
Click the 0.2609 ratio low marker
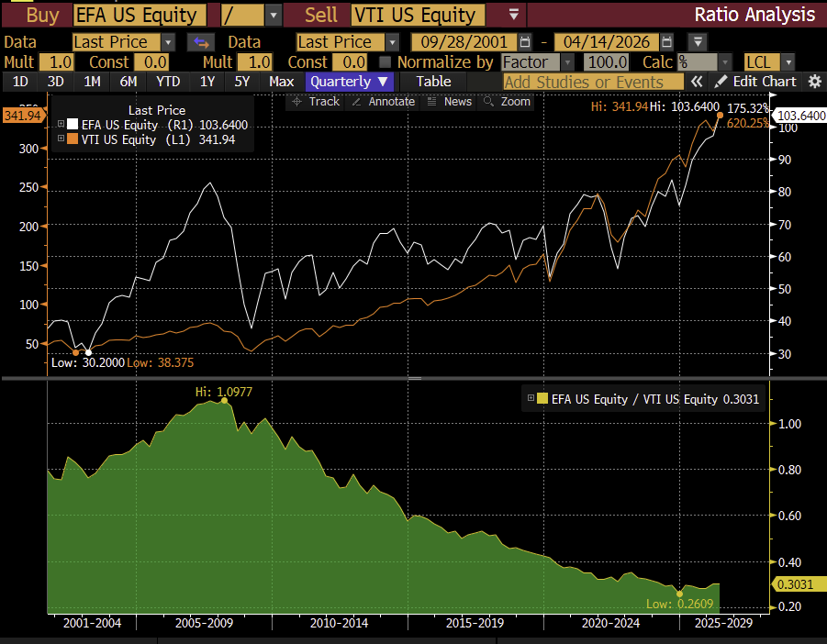pyautogui.click(x=680, y=594)
